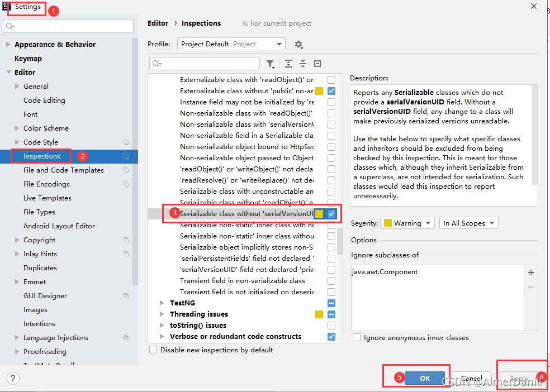Viewport: 550px width, 392px height.
Task: Toggle the Threading issues group checkbox
Action: 331,314
